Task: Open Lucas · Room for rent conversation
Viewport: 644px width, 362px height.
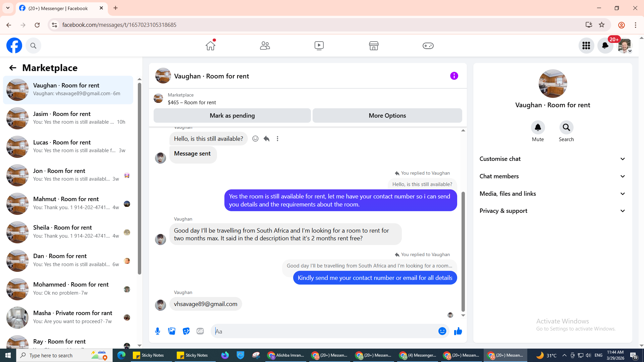Action: pos(68,147)
